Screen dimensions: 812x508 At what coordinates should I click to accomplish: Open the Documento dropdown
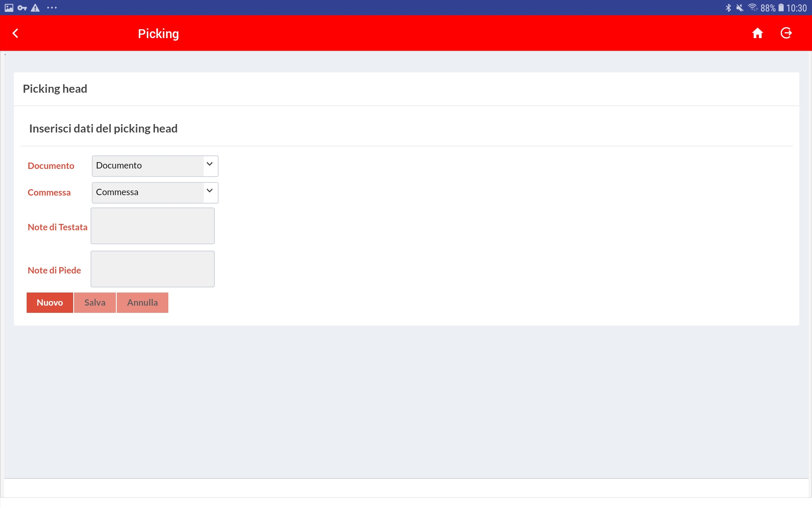click(148, 166)
